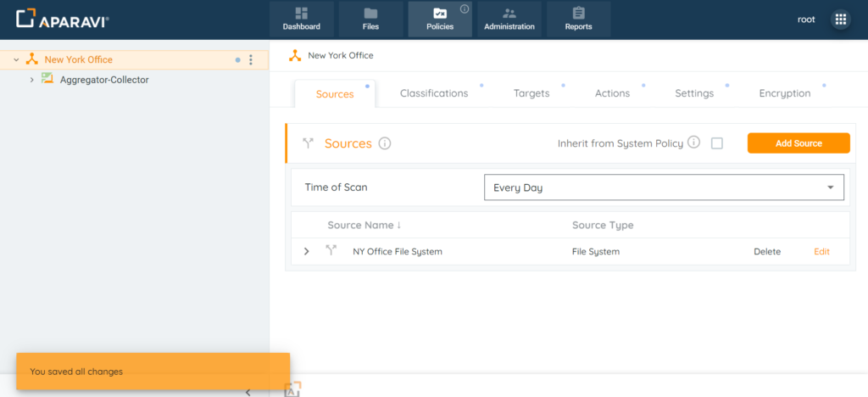The image size is (868, 397).
Task: Click the info icon next to Sources heading
Action: tap(385, 143)
